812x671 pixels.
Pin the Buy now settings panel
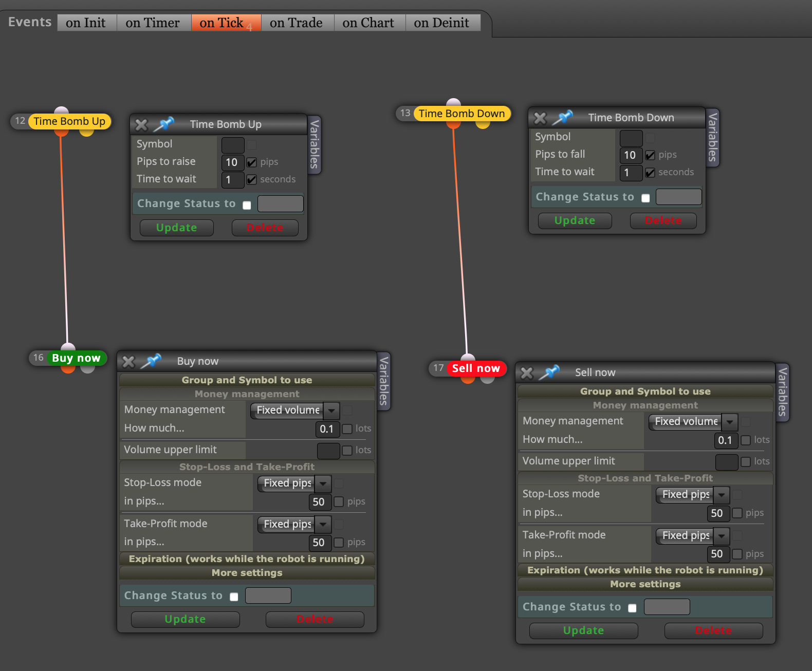click(x=152, y=361)
